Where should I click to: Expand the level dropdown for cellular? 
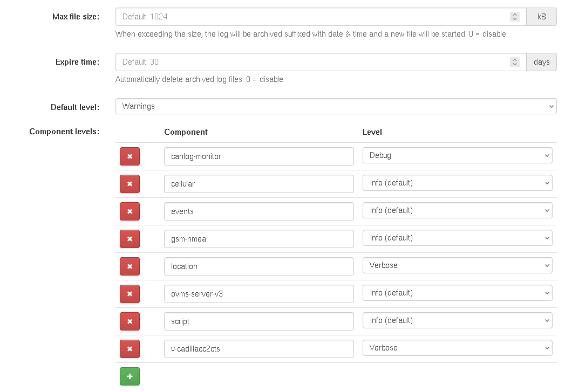457,183
